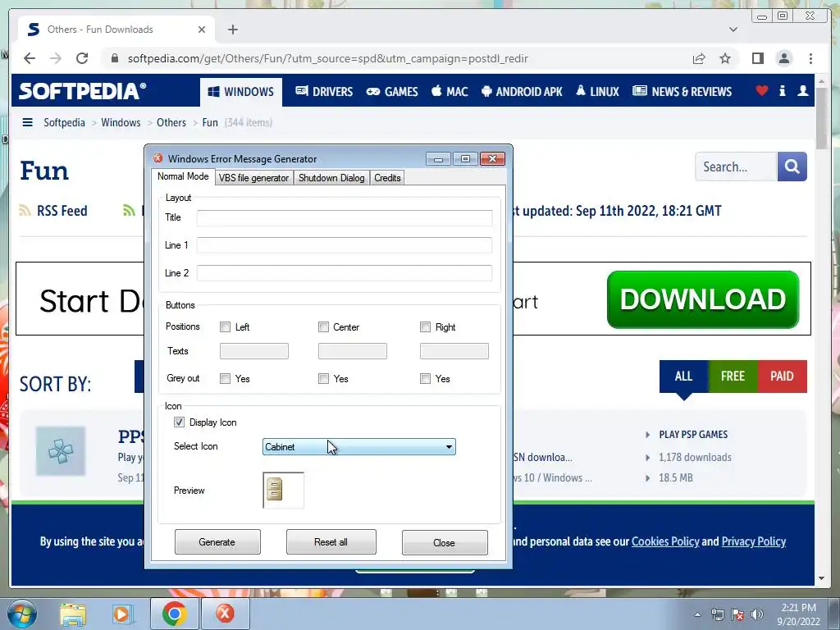840x630 pixels.
Task: Uncheck the Display Icon checkbox
Action: tap(179, 422)
